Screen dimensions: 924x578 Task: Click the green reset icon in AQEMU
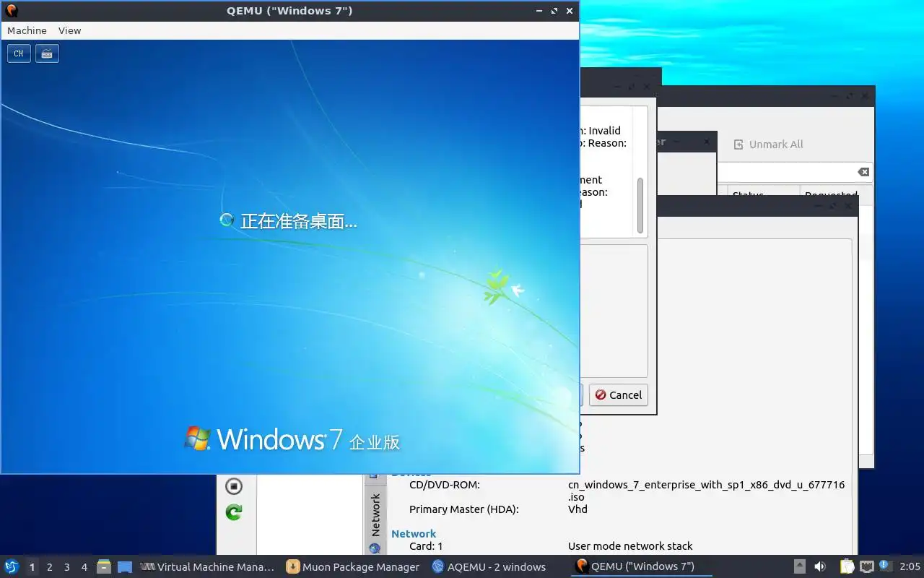(x=233, y=512)
